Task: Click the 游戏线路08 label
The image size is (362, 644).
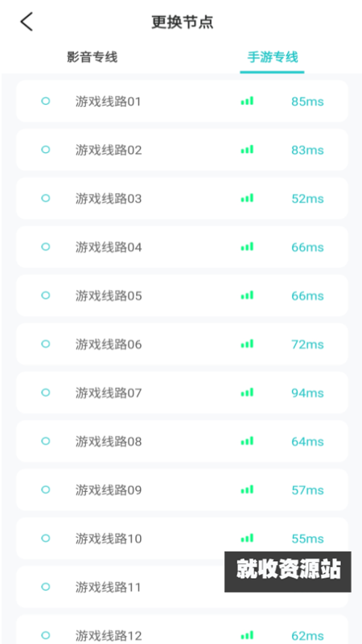Action: (109, 441)
